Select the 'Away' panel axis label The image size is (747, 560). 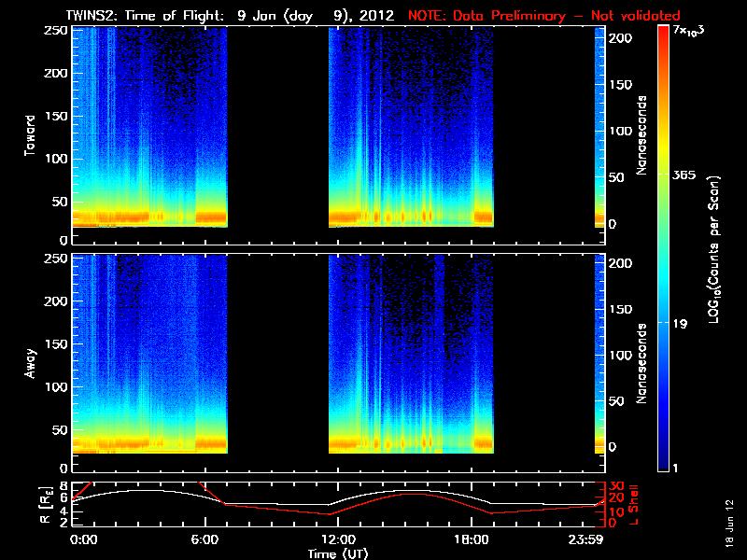pos(30,361)
